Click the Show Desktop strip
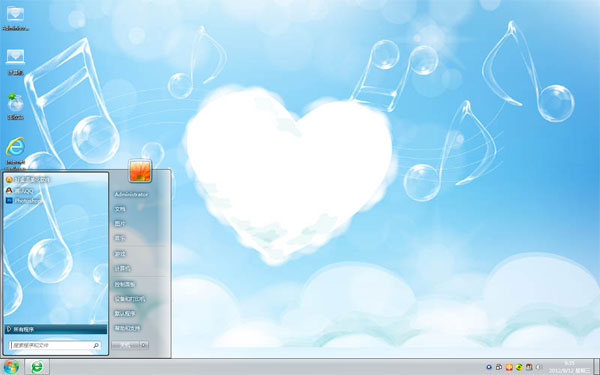The width and height of the screenshot is (600, 375). point(597,367)
